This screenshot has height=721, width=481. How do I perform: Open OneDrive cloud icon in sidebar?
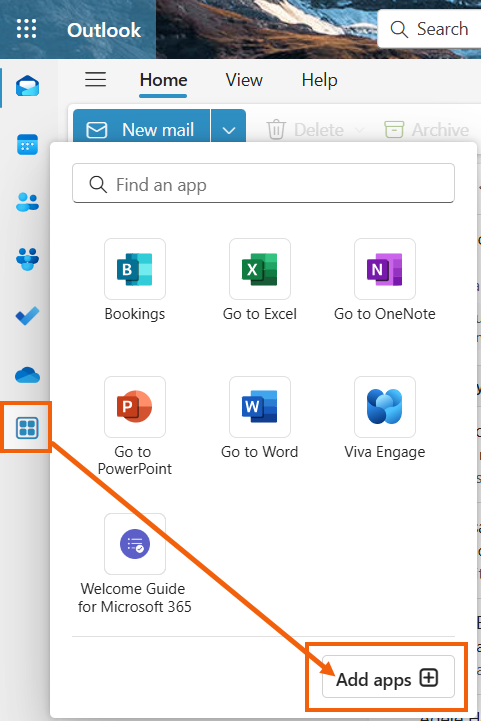(28, 375)
